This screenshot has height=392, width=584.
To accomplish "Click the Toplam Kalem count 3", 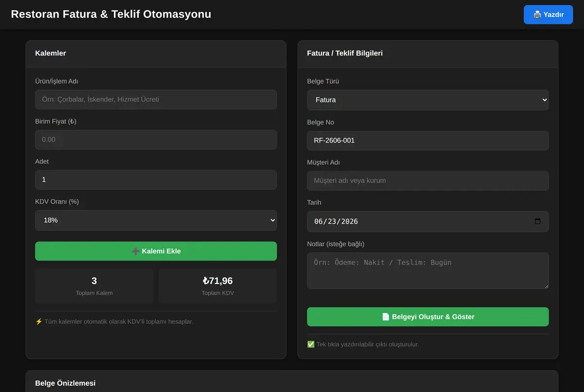I will pos(94,281).
